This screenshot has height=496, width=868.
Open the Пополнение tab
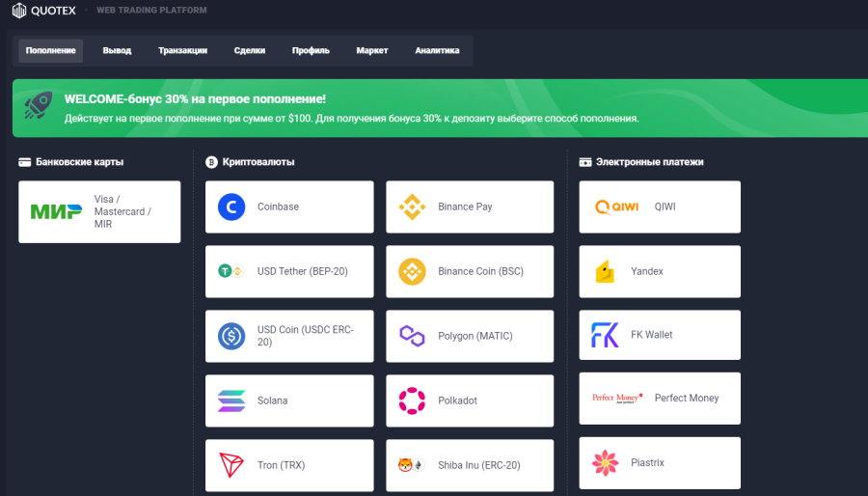pos(50,51)
